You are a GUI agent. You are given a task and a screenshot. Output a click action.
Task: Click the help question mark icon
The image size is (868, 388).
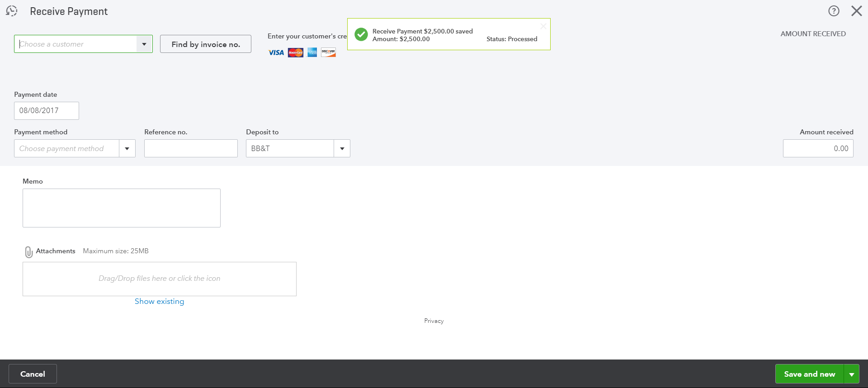(834, 11)
